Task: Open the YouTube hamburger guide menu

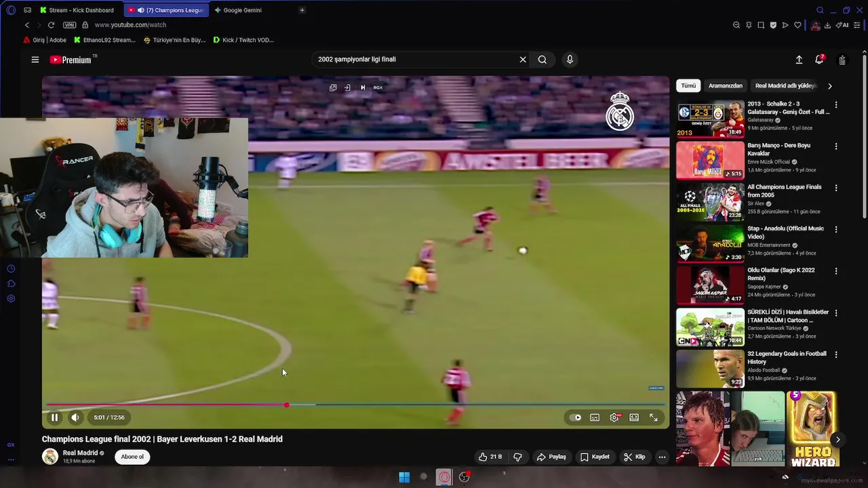Action: coord(35,60)
